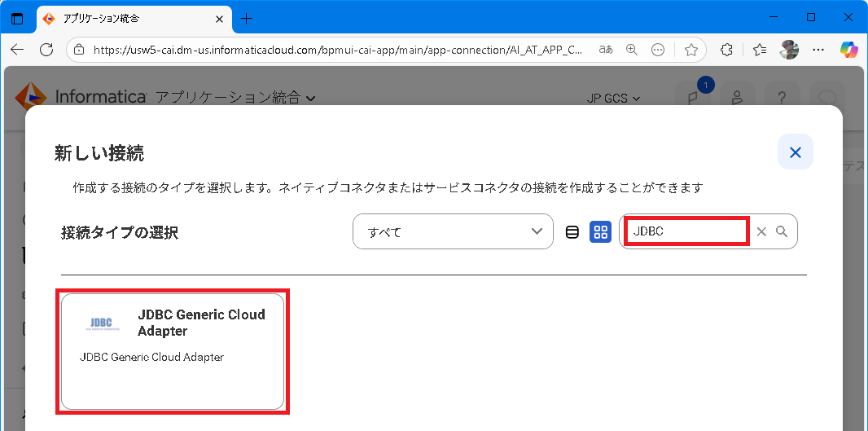Go back in browser
Image resolution: width=868 pixels, height=431 pixels.
pos(17,50)
